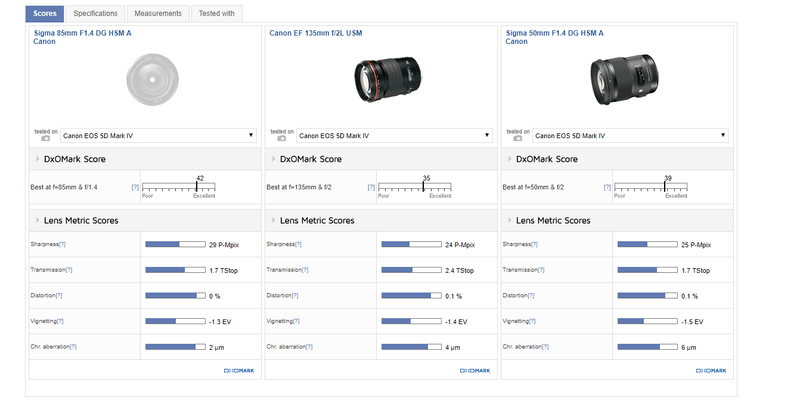Open camera dropdown under Canon 135mm lens
Screen dimensions: 800x411
[394, 135]
